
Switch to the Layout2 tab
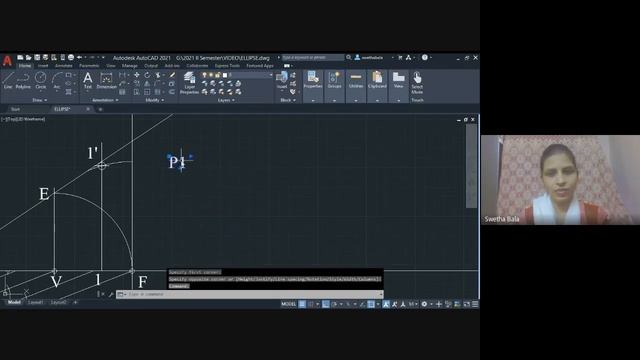[x=58, y=302]
